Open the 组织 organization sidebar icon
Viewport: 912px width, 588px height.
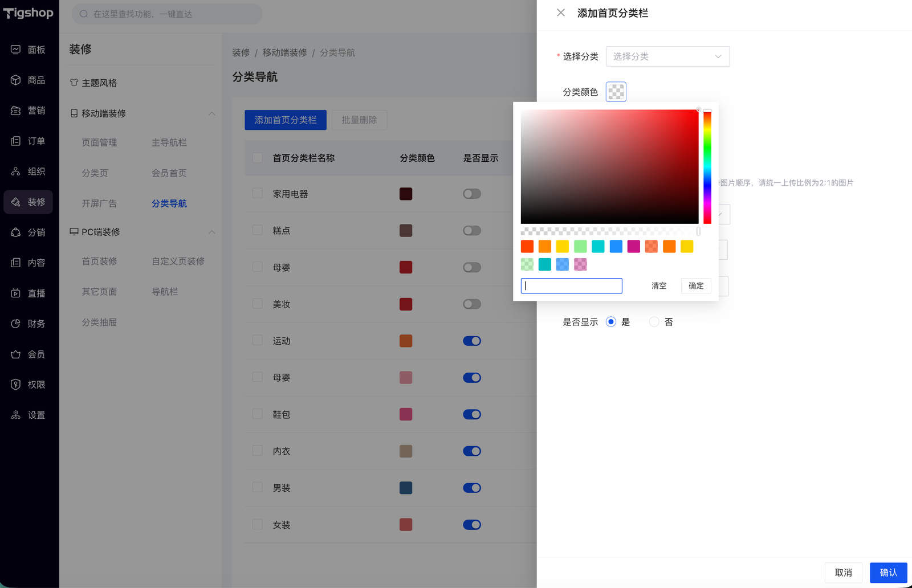coord(16,171)
